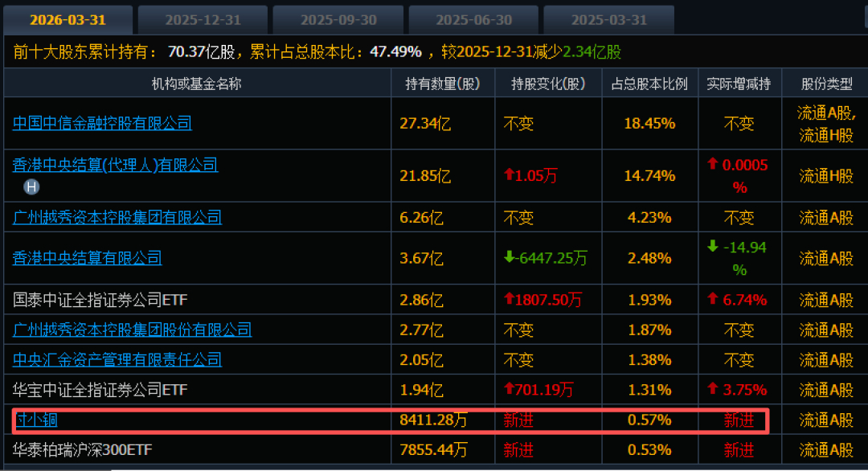
Task: Click the 0.57% ratio cell
Action: click(x=649, y=420)
